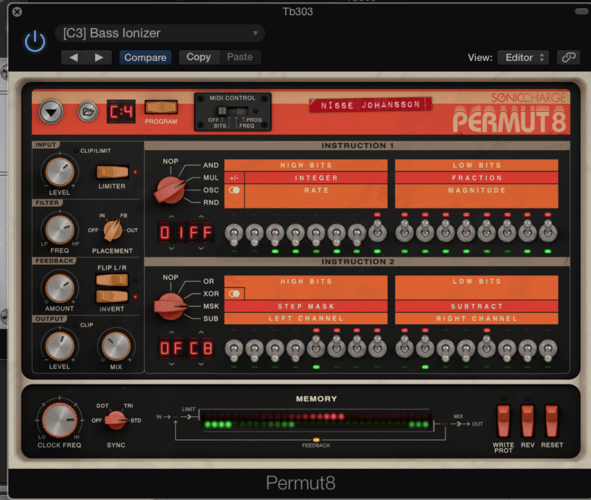The height and width of the screenshot is (500, 591).
Task: Click the Input LEVEL knob
Action: (60, 172)
